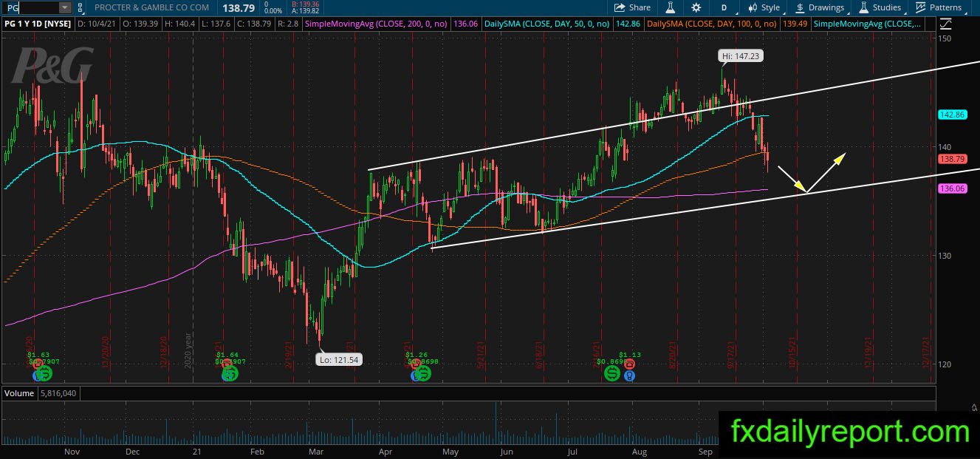Click the Volume label
The width and height of the screenshot is (980, 459).
(x=18, y=393)
